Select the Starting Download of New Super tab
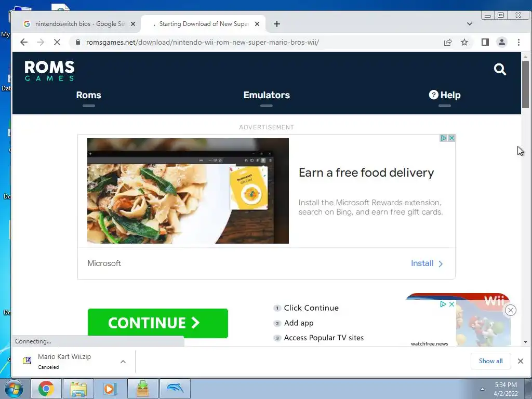This screenshot has width=532, height=399. tap(203, 24)
